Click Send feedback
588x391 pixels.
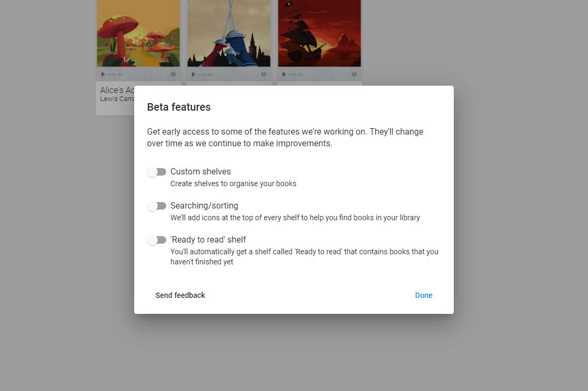coord(181,295)
